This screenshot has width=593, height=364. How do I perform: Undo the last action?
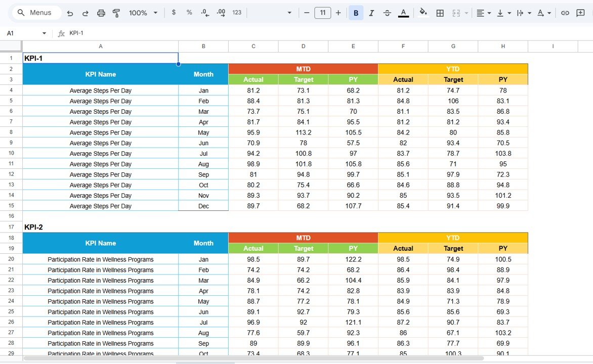click(70, 13)
